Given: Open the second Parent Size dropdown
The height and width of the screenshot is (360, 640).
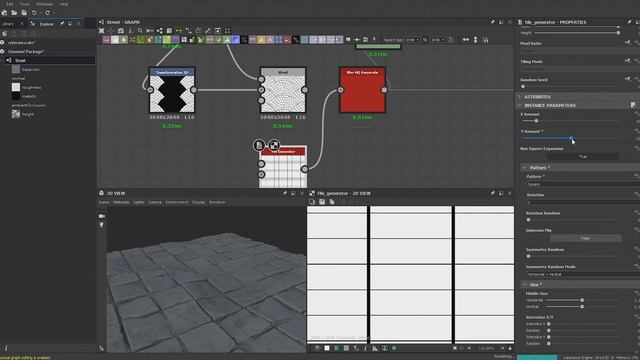Looking at the screenshot, I should coord(438,40).
